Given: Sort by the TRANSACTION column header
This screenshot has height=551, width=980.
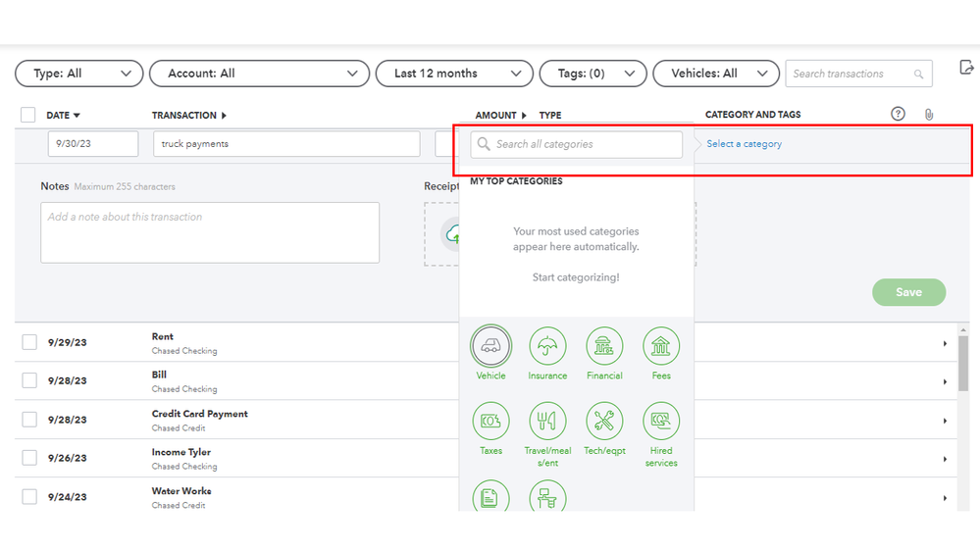Looking at the screenshot, I should pyautogui.click(x=188, y=116).
